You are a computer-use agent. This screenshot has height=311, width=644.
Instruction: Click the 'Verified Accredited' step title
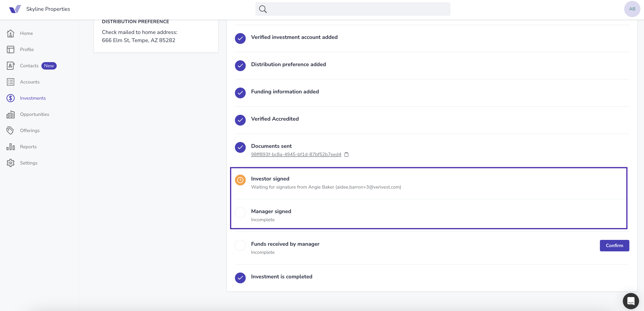pyautogui.click(x=275, y=119)
